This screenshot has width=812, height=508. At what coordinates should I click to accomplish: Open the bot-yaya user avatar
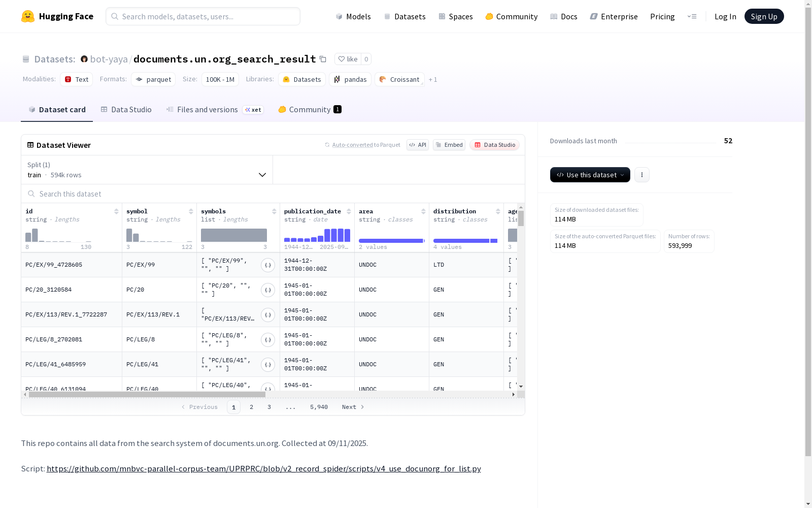pyautogui.click(x=84, y=59)
